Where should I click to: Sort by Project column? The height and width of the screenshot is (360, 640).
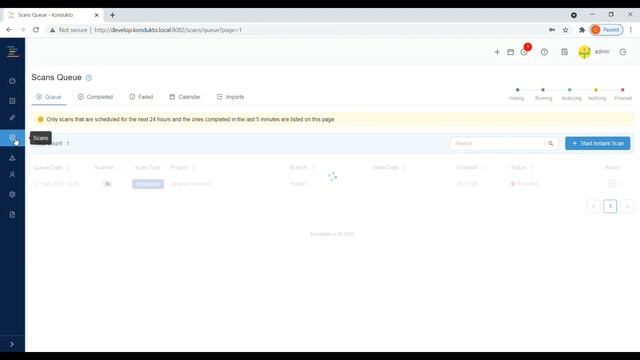click(182, 167)
